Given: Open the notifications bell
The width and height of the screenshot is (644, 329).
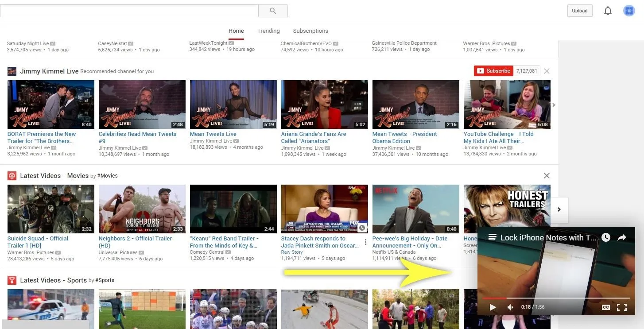Looking at the screenshot, I should click(x=608, y=11).
